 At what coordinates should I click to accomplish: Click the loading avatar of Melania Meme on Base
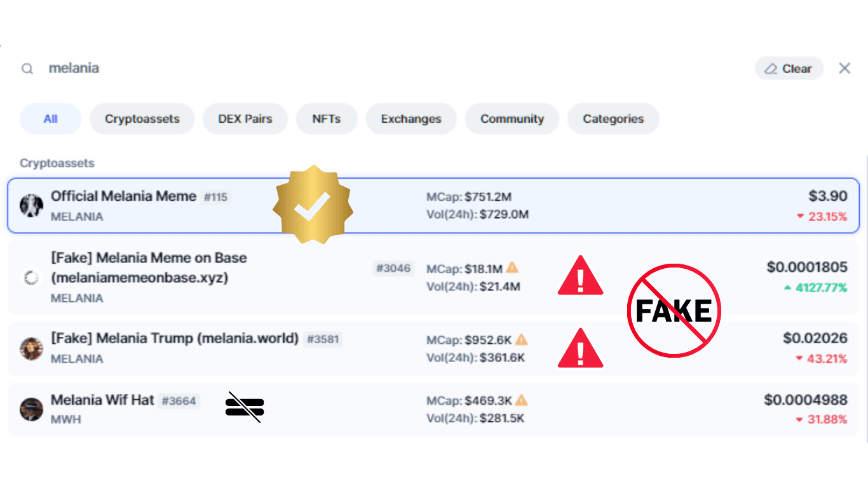click(31, 278)
